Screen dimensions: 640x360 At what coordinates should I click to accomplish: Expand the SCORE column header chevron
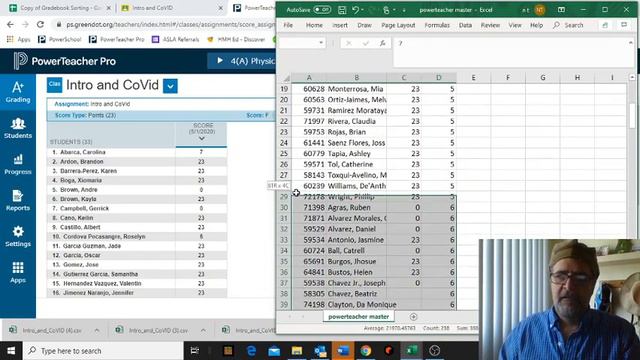coord(202,139)
